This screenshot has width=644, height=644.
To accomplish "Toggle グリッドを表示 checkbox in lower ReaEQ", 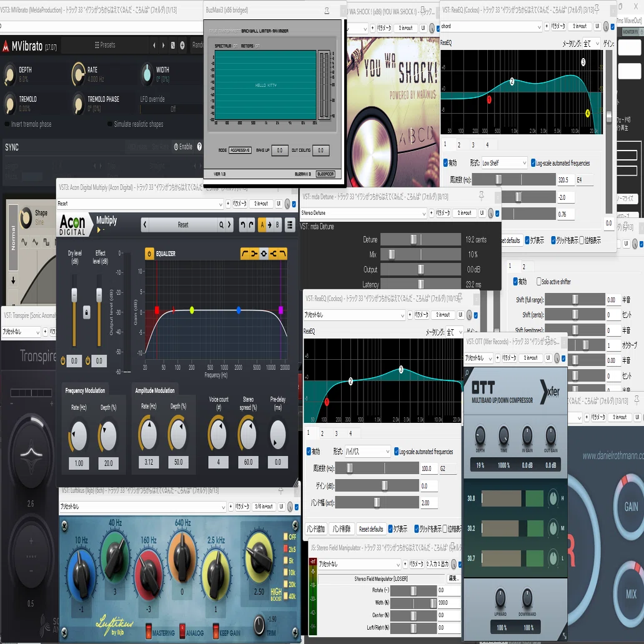I will 417,529.
